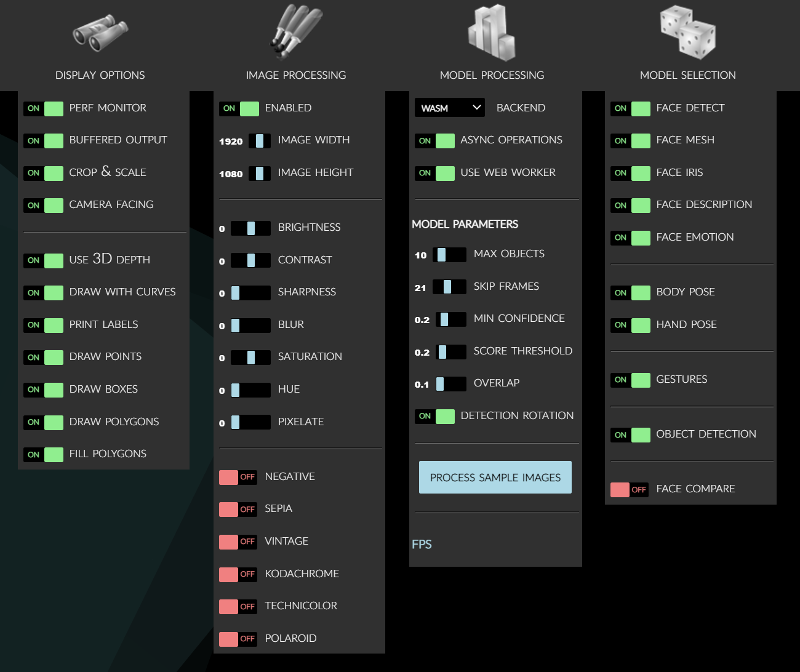800x672 pixels.
Task: Select the Display Options menu heading
Action: tap(100, 75)
